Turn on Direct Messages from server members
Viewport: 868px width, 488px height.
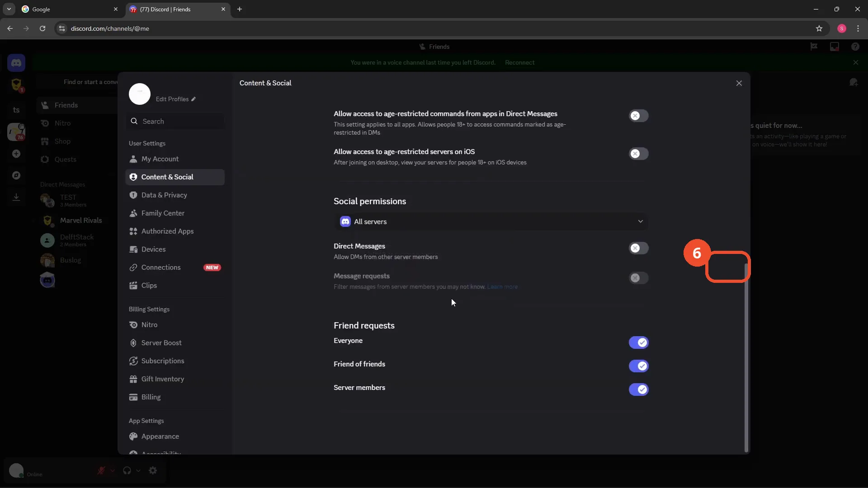pos(638,248)
